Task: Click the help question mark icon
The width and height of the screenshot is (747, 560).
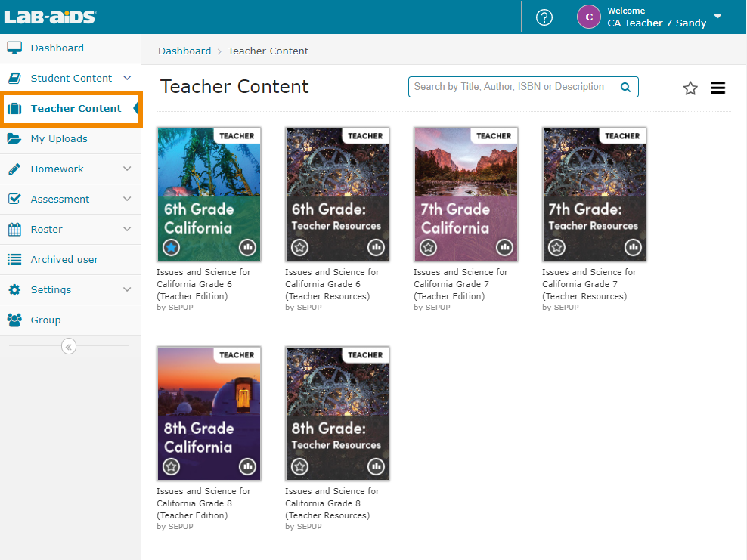Action: (544, 17)
